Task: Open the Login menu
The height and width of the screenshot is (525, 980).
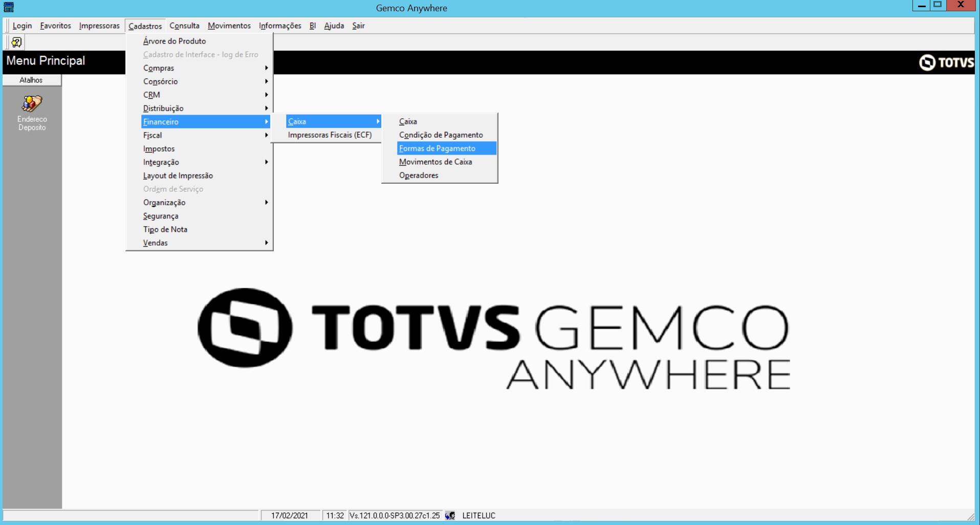Action: [22, 26]
